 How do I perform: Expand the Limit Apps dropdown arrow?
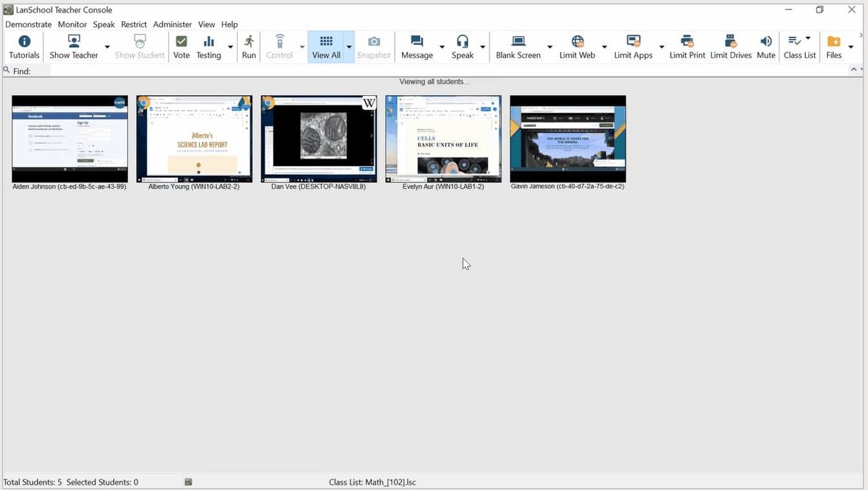click(x=662, y=47)
